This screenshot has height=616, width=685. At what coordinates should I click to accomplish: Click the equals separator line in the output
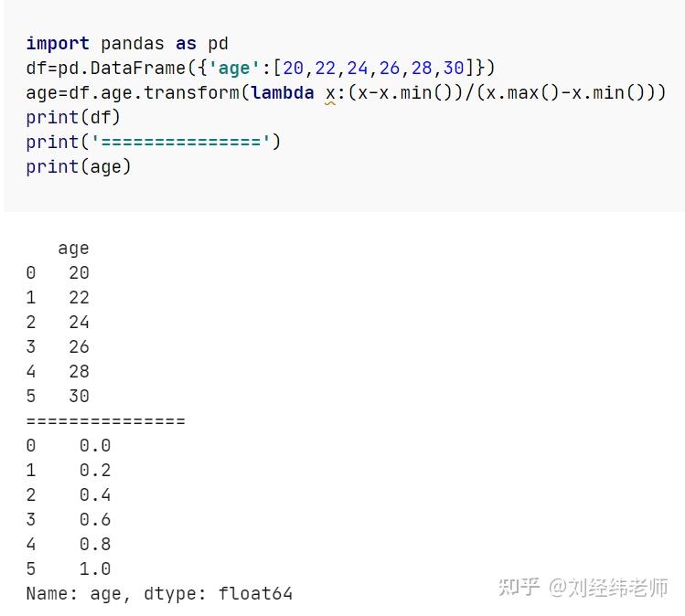point(106,421)
